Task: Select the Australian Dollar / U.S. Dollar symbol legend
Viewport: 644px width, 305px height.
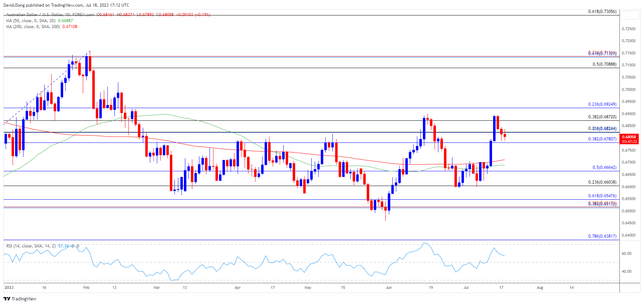Action: click(x=50, y=15)
